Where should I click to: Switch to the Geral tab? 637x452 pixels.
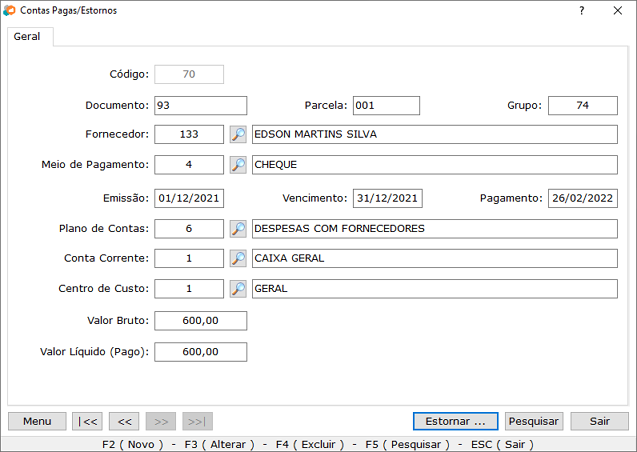pyautogui.click(x=27, y=36)
